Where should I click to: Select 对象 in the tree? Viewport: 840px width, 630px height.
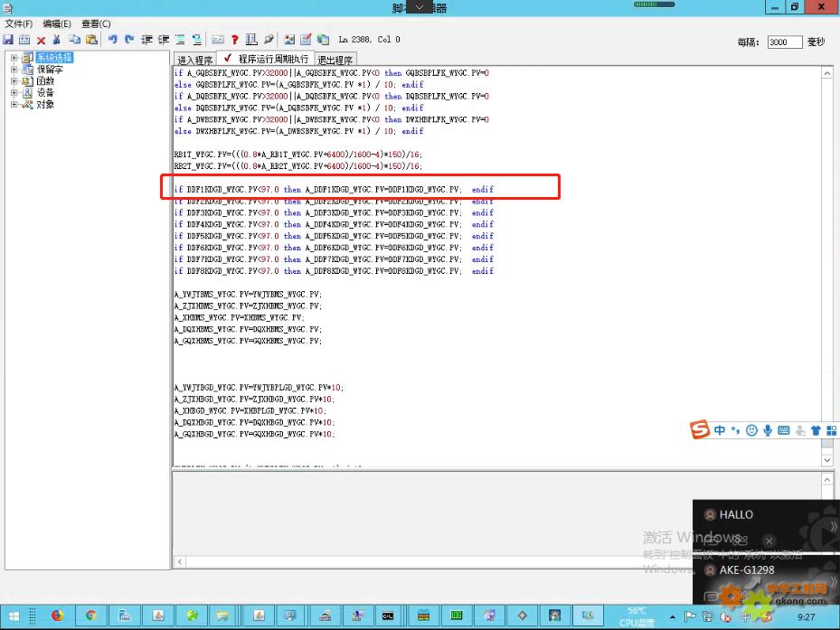pyautogui.click(x=45, y=105)
